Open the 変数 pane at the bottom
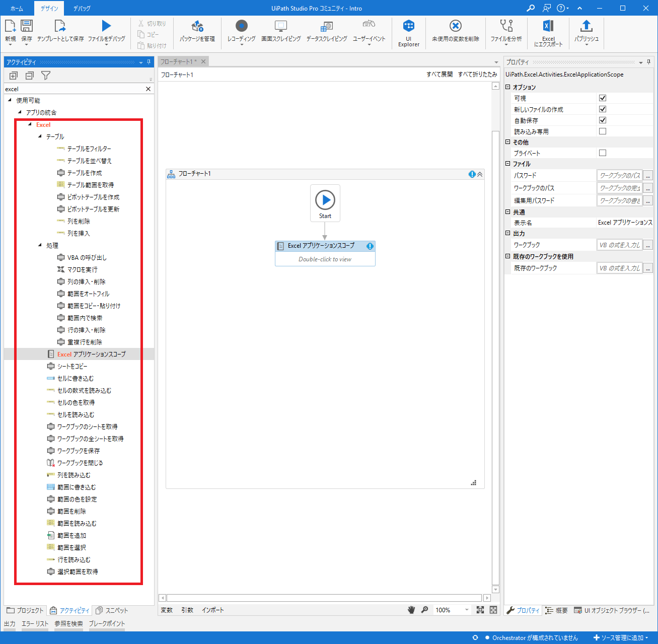Viewport: 658px width, 644px height. [166, 610]
